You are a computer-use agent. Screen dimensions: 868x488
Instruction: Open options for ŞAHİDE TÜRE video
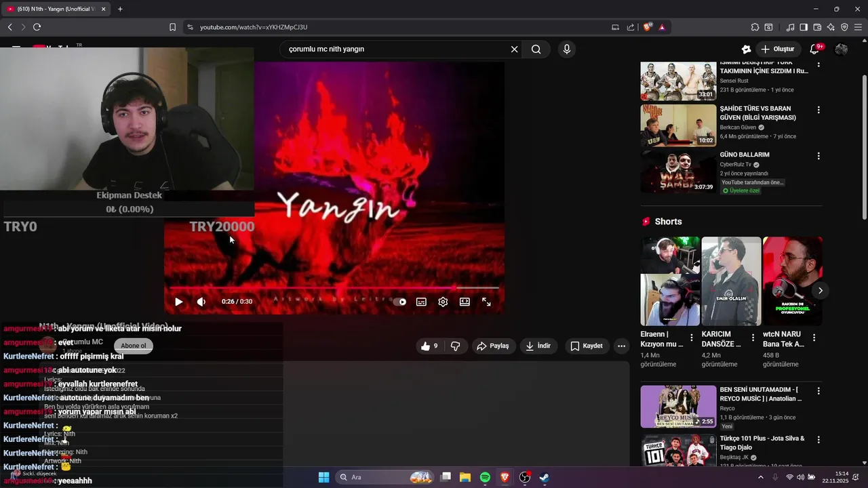[818, 109]
